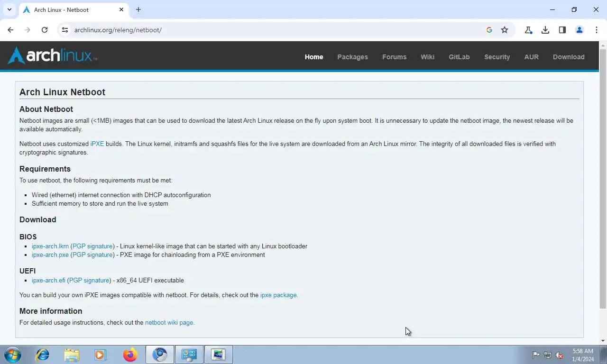Open the Wiki navigation item
607x364 pixels.
pyautogui.click(x=427, y=57)
